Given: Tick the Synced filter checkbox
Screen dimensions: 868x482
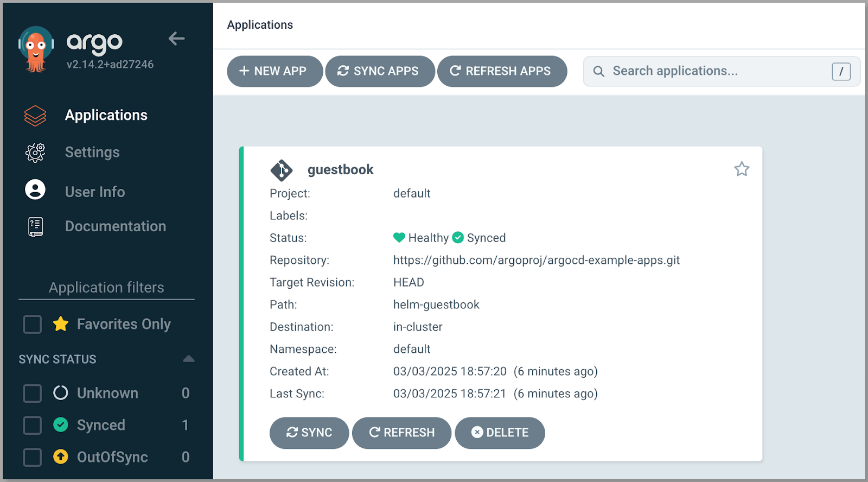Looking at the screenshot, I should tap(33, 425).
